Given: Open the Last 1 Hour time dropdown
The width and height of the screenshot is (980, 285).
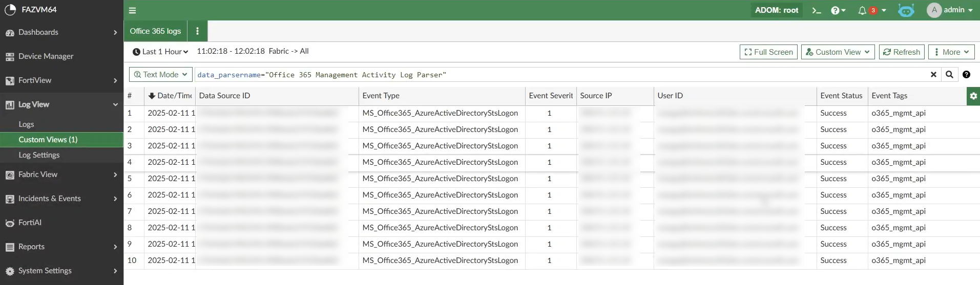Looking at the screenshot, I should (160, 52).
